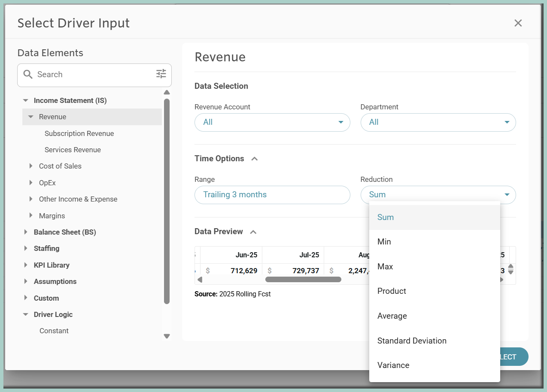Choose Average from the reduction list
Image resolution: width=547 pixels, height=392 pixels.
435,316
